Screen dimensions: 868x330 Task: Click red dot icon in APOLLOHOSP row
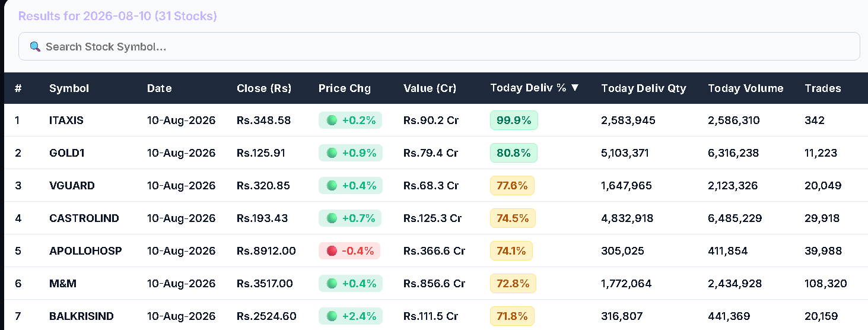pos(332,250)
